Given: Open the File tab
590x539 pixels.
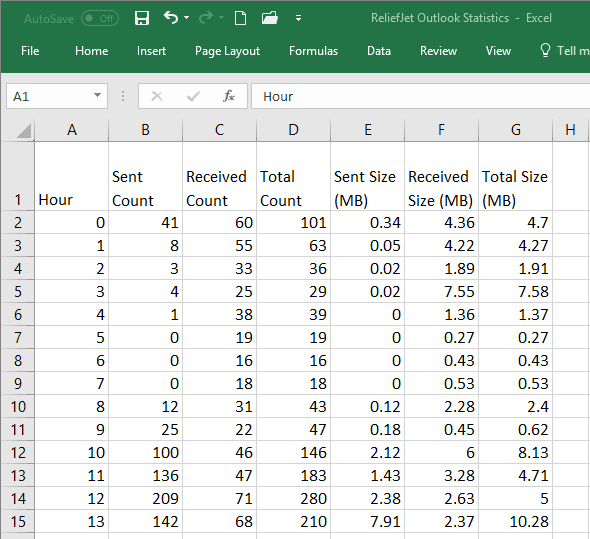Looking at the screenshot, I should [x=30, y=51].
